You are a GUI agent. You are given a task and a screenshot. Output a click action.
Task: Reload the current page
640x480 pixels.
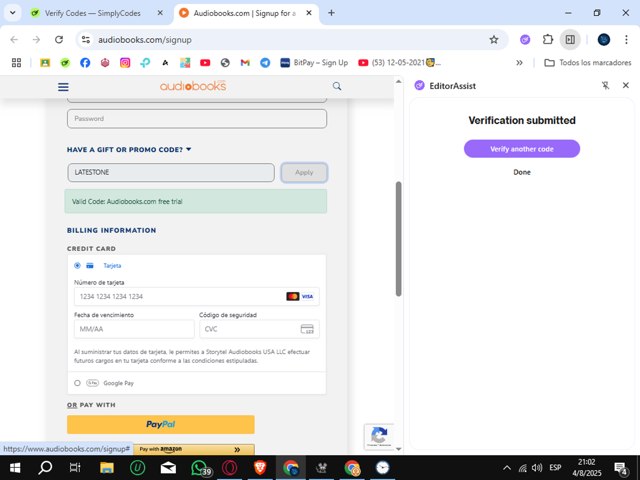[x=59, y=40]
